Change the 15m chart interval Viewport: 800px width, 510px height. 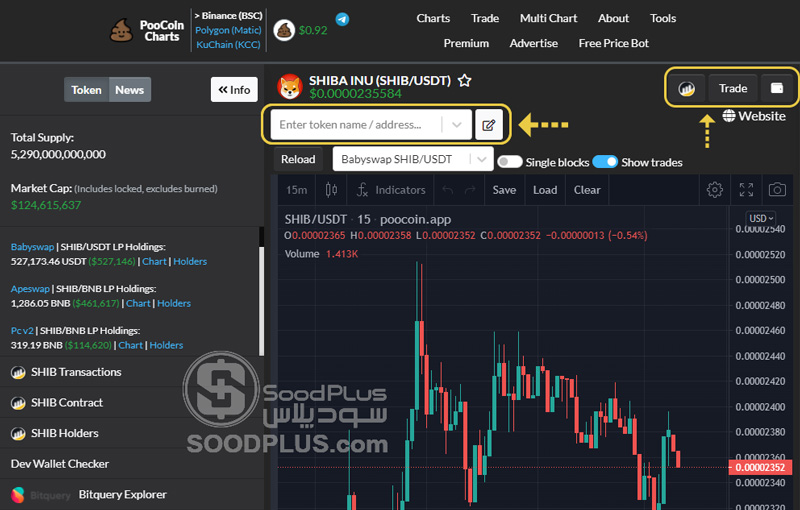(x=296, y=190)
